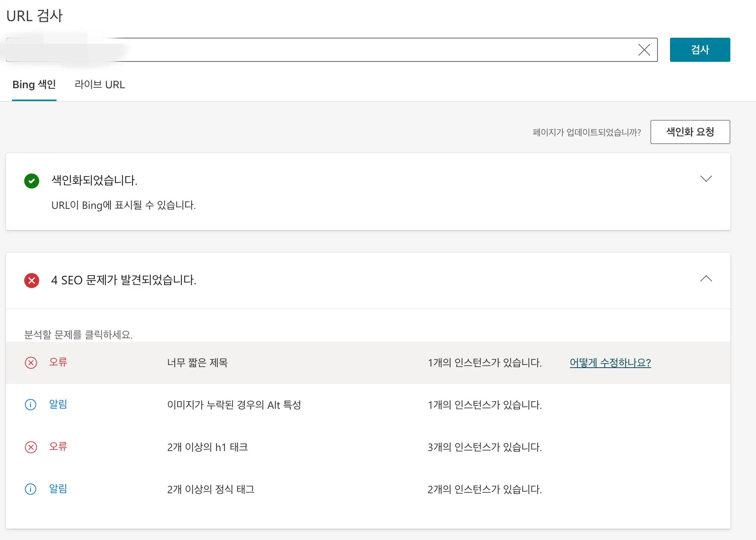Click the X to clear the URL field
This screenshot has height=540, width=756.
point(644,49)
